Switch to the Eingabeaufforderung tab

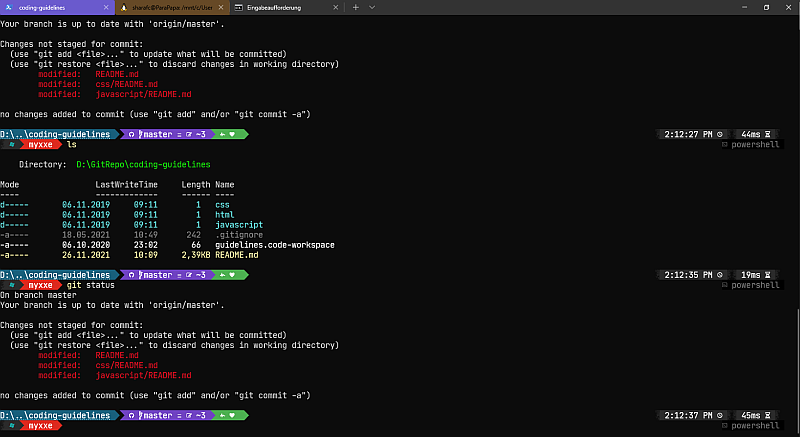(287, 8)
